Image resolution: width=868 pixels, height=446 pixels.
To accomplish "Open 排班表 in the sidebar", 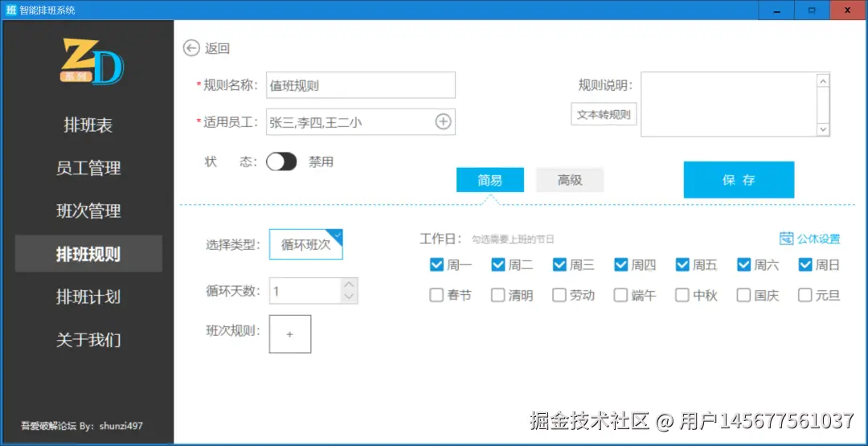I will tap(88, 125).
